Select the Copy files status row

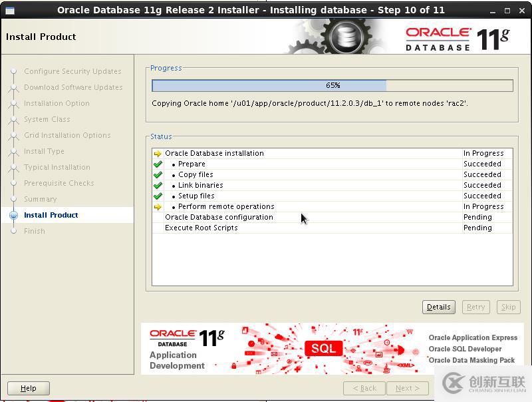coord(332,175)
